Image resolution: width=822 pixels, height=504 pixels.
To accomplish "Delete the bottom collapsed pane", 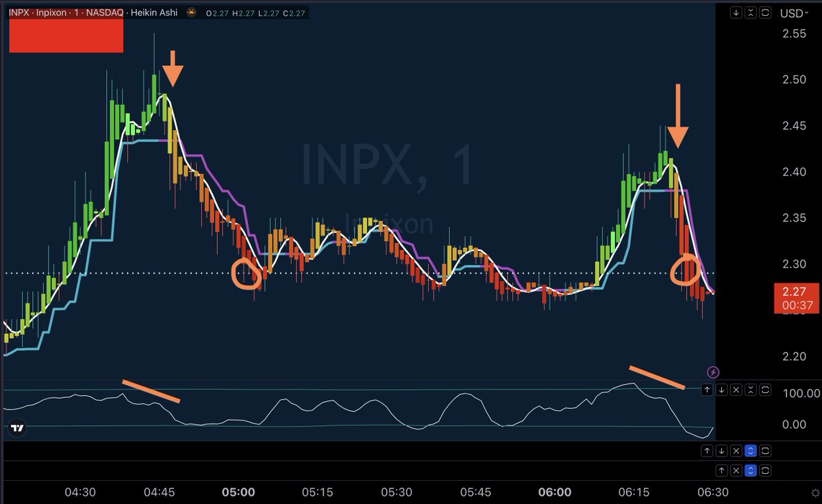I will pyautogui.click(x=736, y=470).
